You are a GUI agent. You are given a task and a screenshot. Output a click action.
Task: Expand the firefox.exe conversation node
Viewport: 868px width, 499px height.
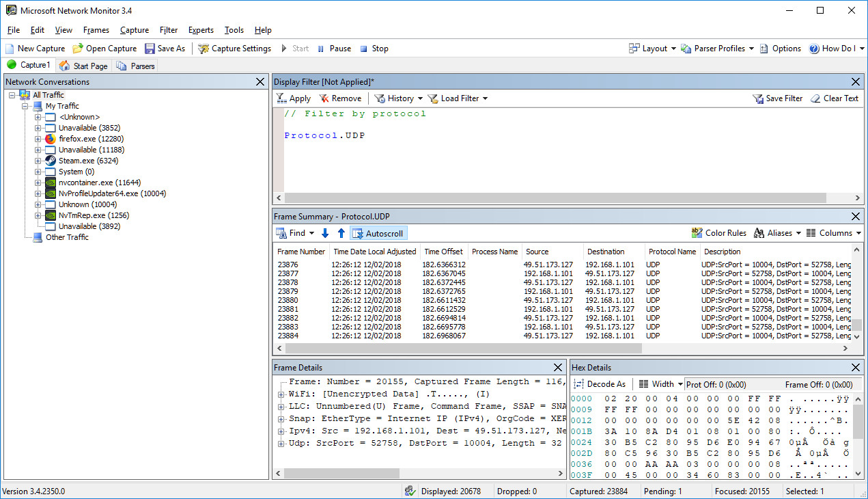coord(38,139)
